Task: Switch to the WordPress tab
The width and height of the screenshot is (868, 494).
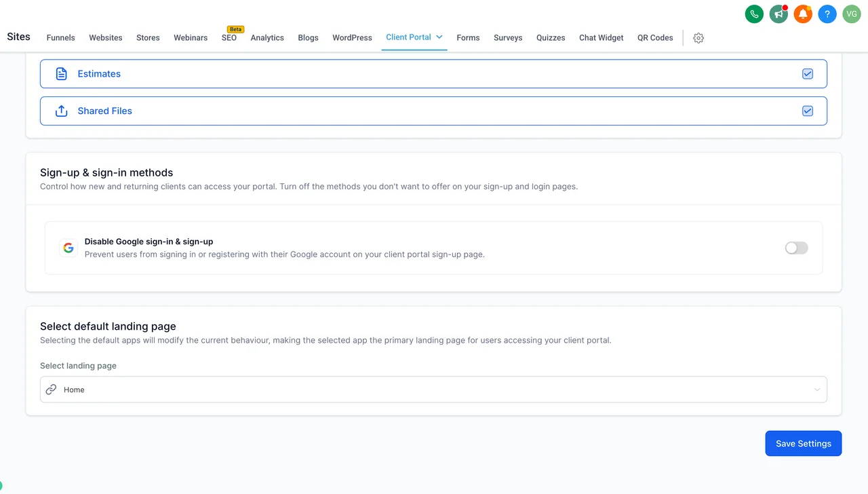Action: tap(352, 38)
